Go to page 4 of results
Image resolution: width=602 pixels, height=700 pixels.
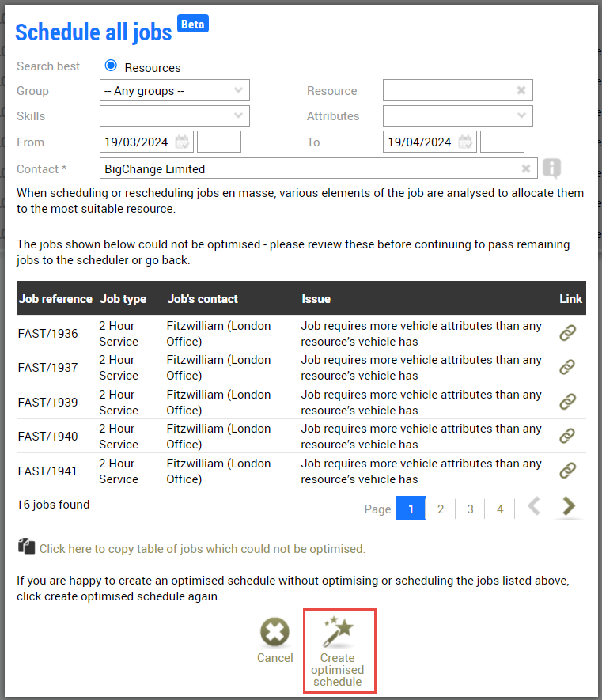coord(500,509)
